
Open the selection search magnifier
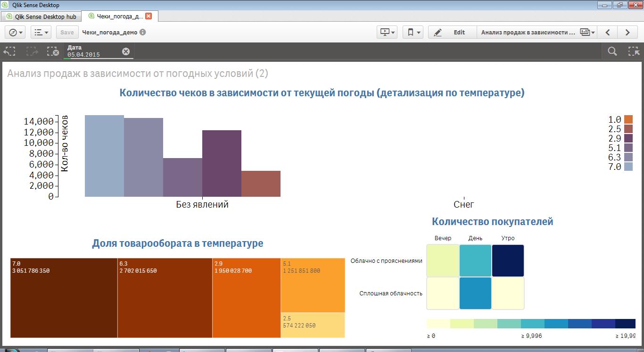[612, 51]
